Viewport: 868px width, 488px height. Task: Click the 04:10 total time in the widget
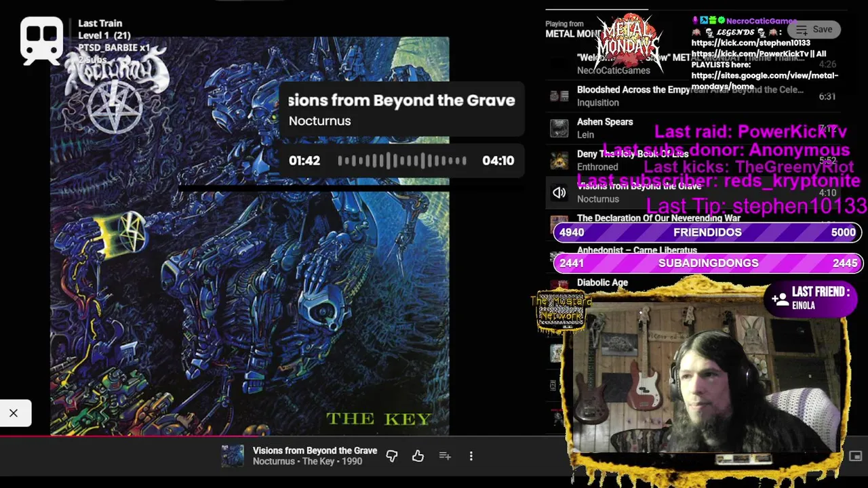[498, 161]
